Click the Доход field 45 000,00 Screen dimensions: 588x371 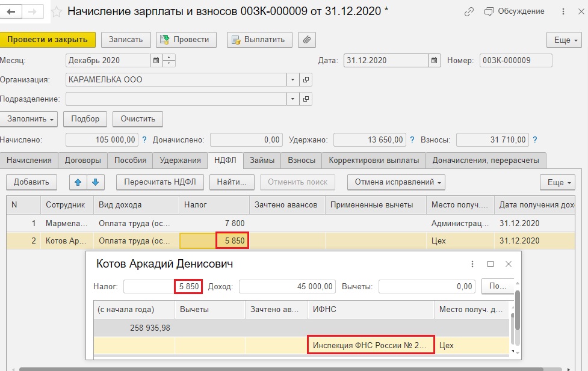(287, 287)
